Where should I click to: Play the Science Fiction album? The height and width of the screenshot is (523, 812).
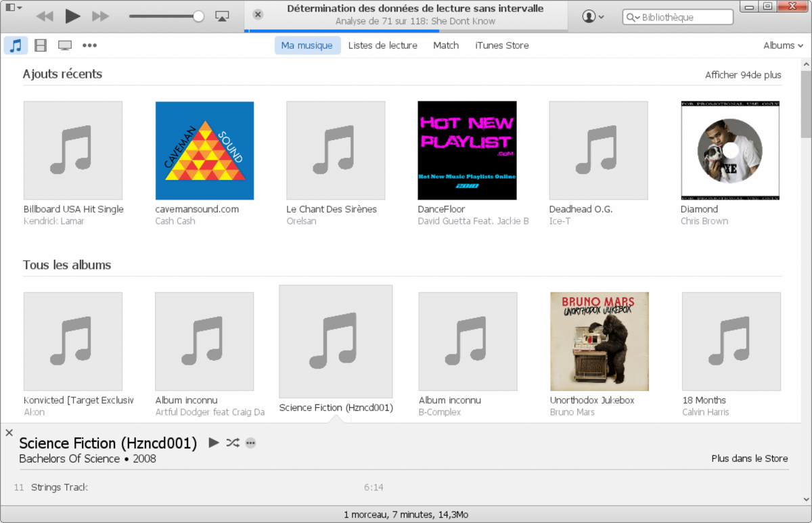(214, 442)
